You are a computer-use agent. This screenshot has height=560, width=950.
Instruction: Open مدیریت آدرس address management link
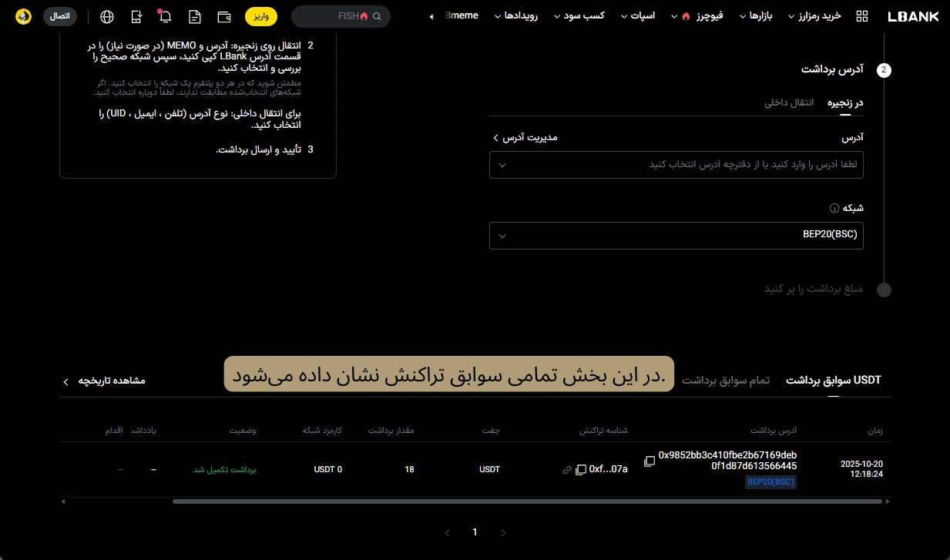click(x=525, y=137)
